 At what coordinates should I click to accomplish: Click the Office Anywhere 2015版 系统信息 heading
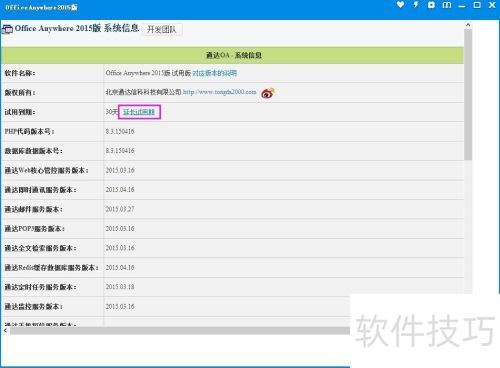[77, 28]
